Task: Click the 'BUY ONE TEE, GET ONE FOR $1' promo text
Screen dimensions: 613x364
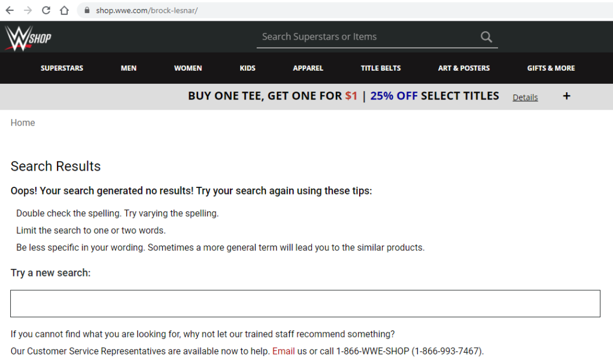Action: click(272, 96)
